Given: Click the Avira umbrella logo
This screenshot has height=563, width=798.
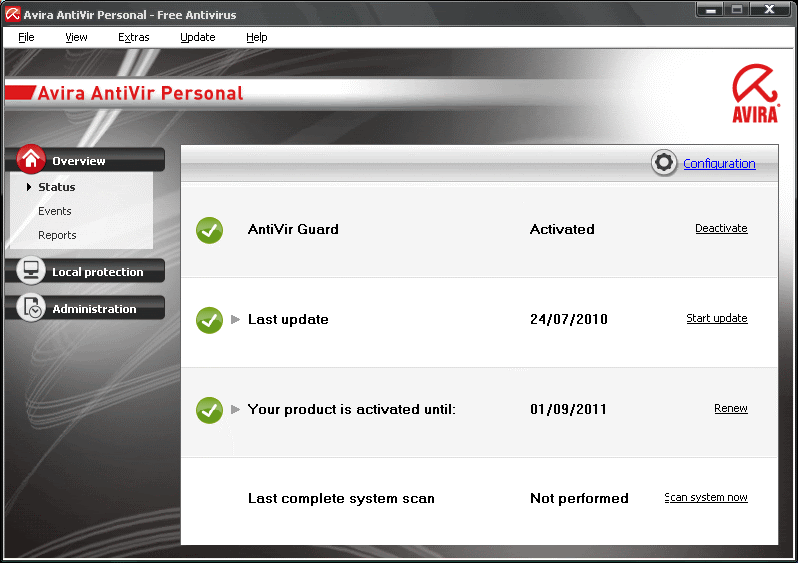Looking at the screenshot, I should pyautogui.click(x=755, y=94).
